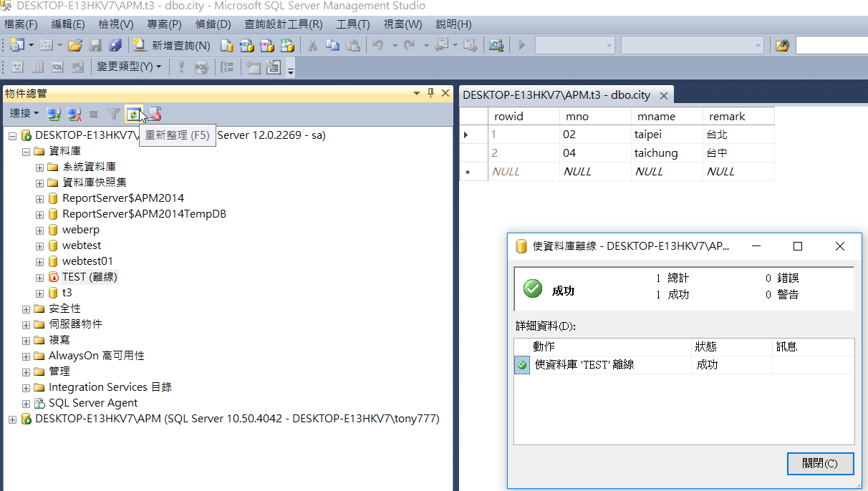Image resolution: width=868 pixels, height=491 pixels.
Task: Click the Show Results Pane icon
Action: point(78,67)
